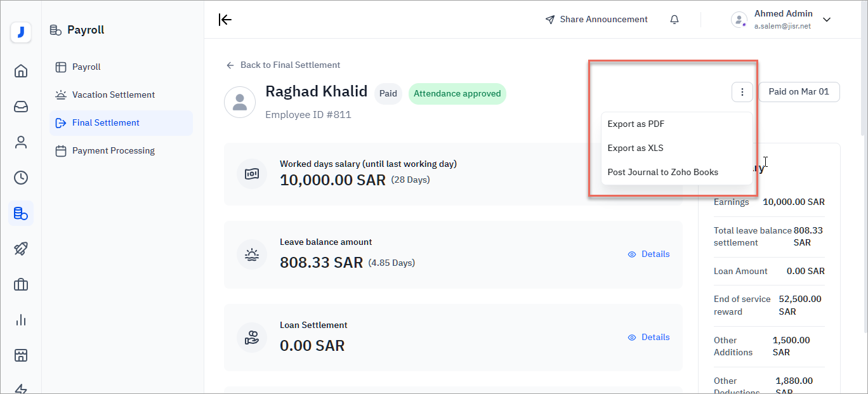868x394 pixels.
Task: Select Post Journal to Zoho Books
Action: point(662,172)
